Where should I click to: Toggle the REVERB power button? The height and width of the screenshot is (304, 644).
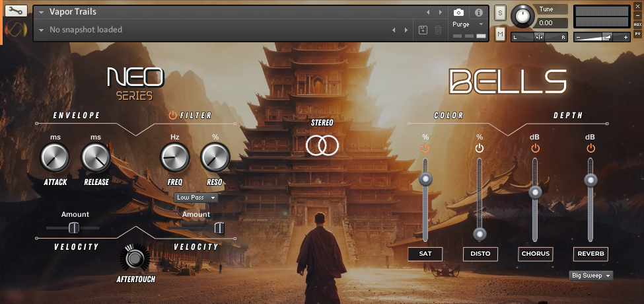tap(590, 148)
